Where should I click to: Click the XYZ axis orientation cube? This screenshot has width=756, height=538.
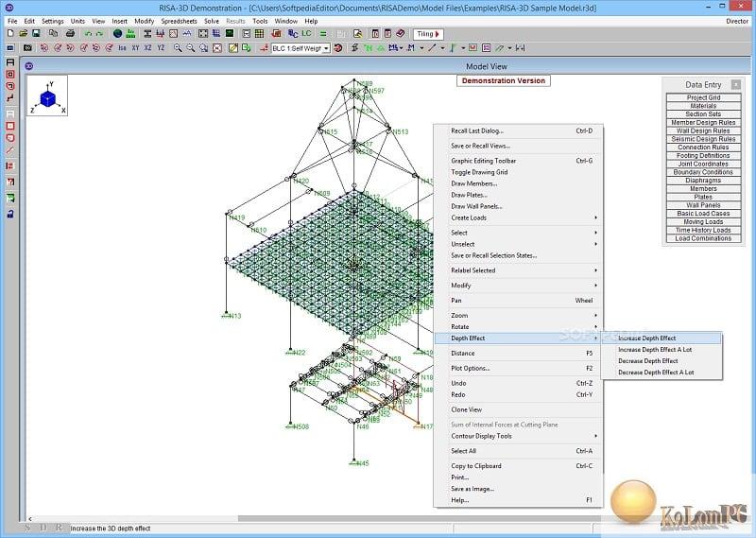coord(47,95)
